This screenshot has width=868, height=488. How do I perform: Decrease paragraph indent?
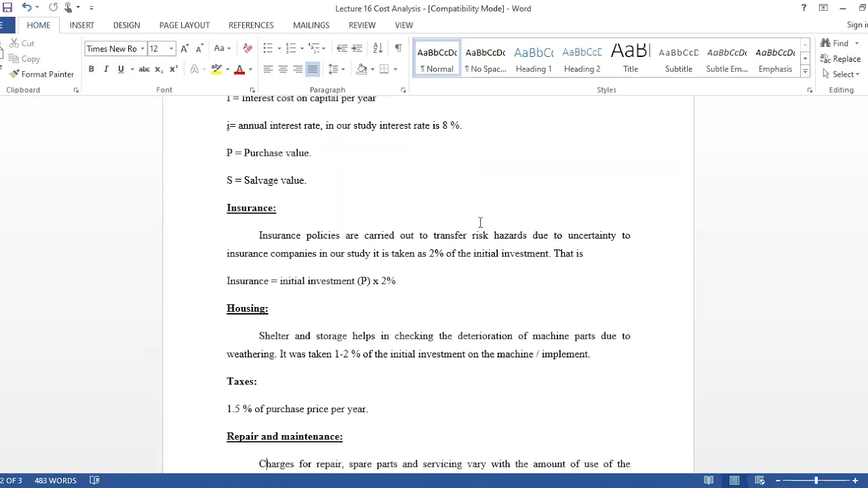coord(342,49)
